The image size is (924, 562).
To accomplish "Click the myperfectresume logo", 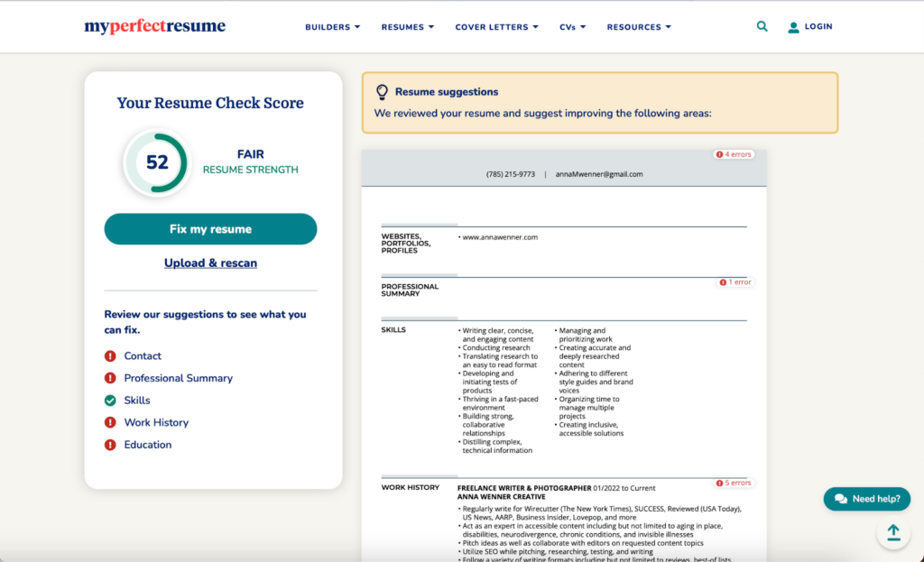I will click(x=153, y=26).
